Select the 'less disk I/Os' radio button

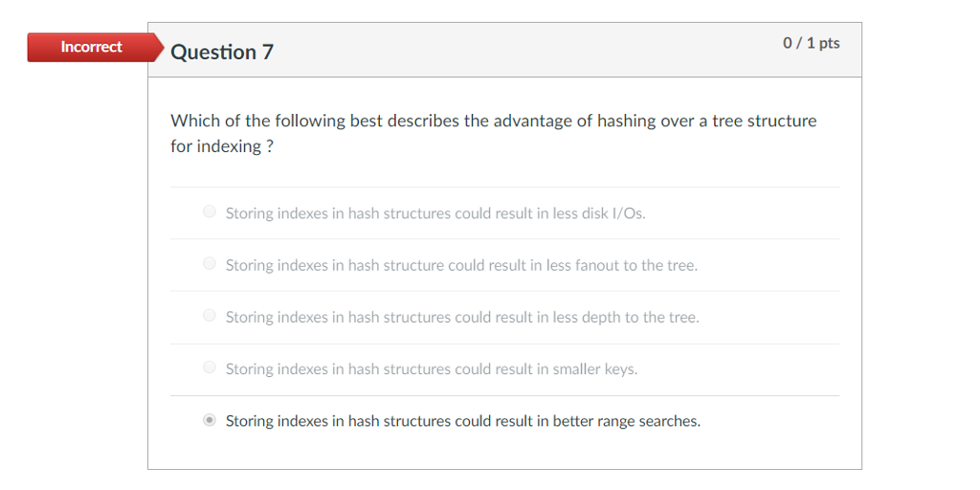[210, 212]
